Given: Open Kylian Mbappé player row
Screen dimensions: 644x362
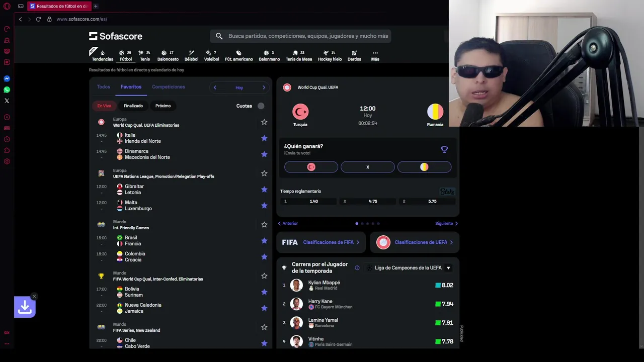Looking at the screenshot, I should [x=368, y=285].
